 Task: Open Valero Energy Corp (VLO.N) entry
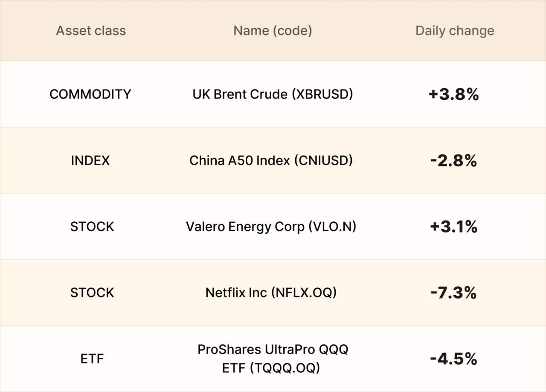pyautogui.click(x=271, y=226)
